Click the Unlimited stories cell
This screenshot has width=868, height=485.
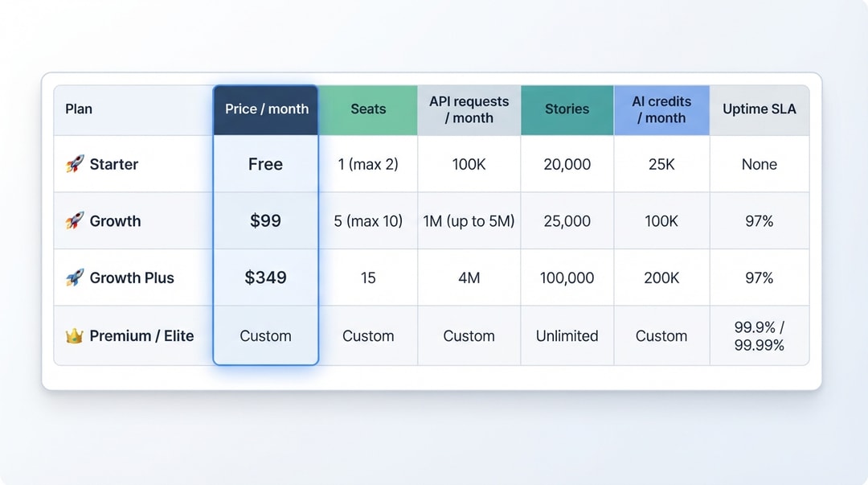(x=567, y=336)
